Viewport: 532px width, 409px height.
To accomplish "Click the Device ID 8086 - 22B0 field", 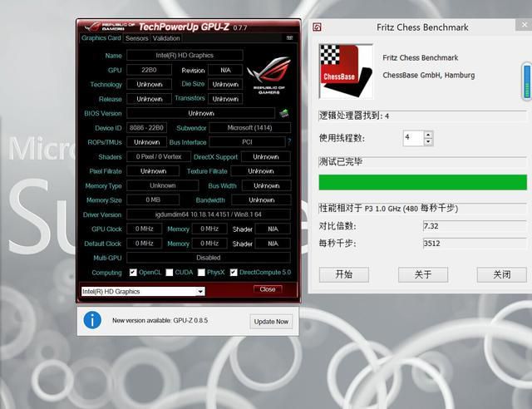I will coord(146,128).
